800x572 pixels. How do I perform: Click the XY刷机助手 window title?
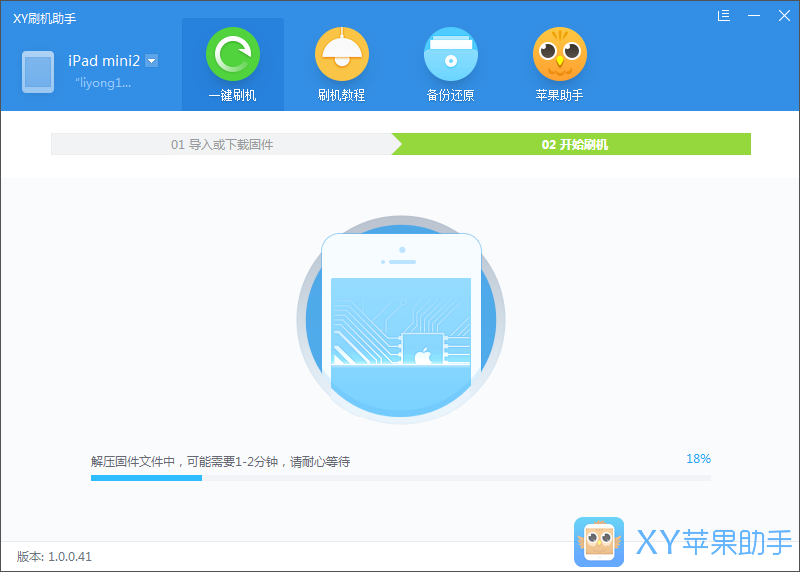(x=44, y=19)
